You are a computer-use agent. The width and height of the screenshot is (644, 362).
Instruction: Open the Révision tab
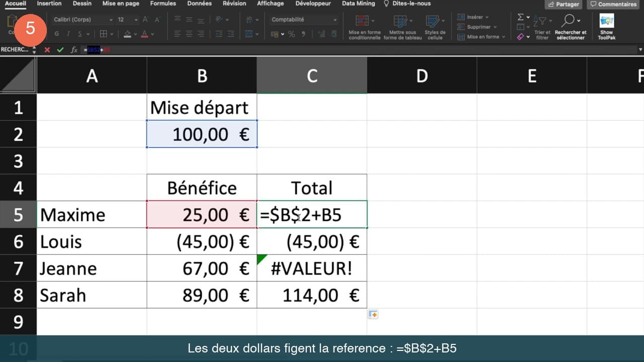pos(234,4)
